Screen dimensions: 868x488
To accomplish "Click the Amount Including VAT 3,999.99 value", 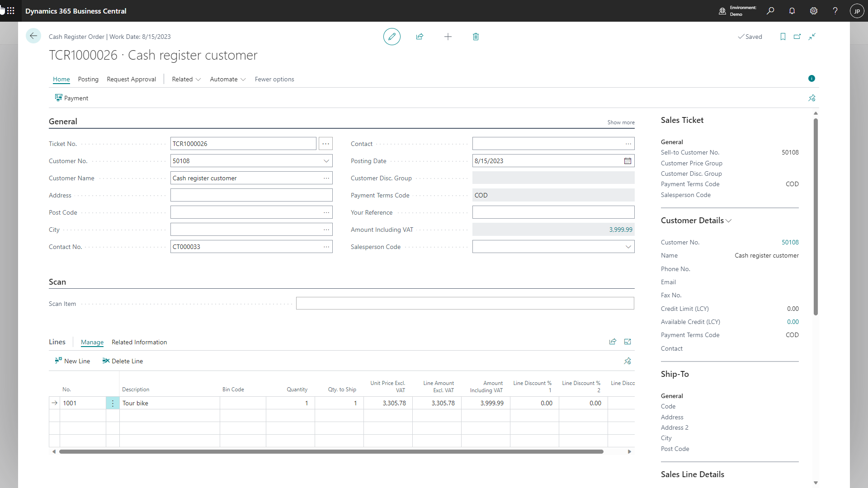I will (621, 230).
